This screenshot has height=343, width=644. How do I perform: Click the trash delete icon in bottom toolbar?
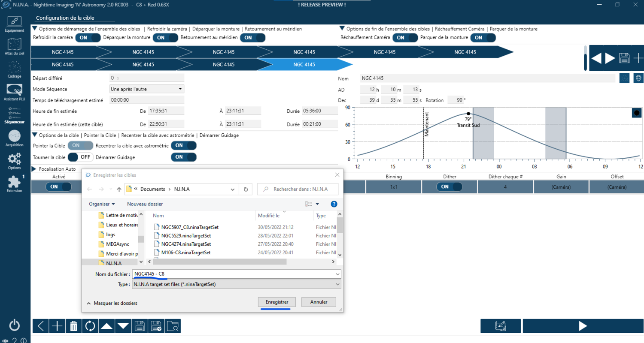coord(73,326)
